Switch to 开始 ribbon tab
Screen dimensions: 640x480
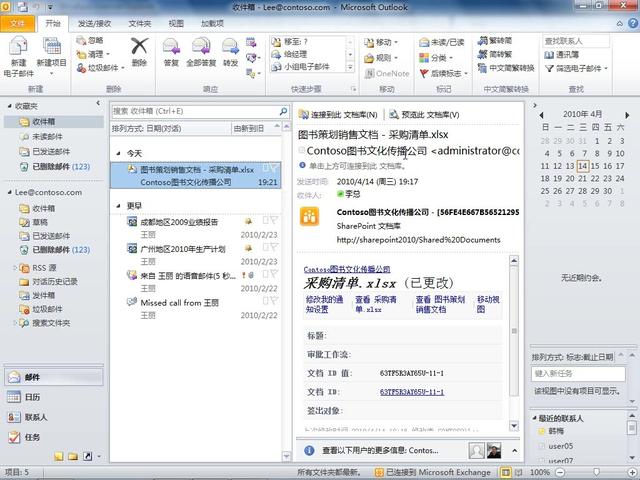[x=53, y=23]
